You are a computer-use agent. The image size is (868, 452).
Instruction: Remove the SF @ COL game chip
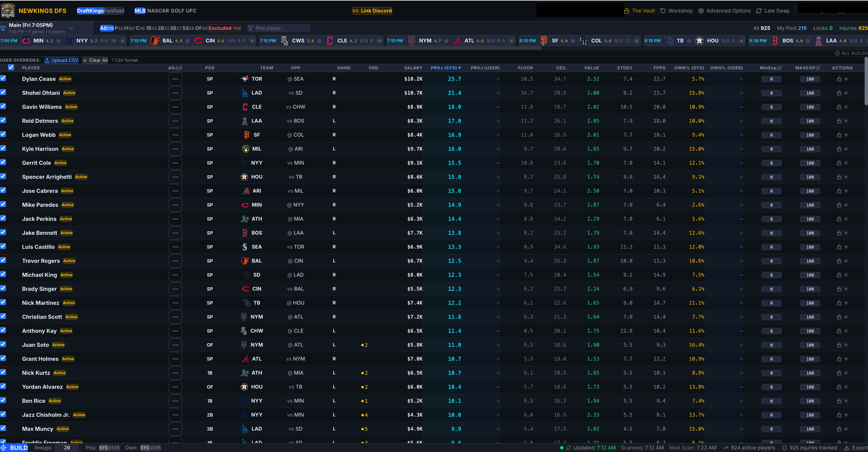tap(637, 41)
